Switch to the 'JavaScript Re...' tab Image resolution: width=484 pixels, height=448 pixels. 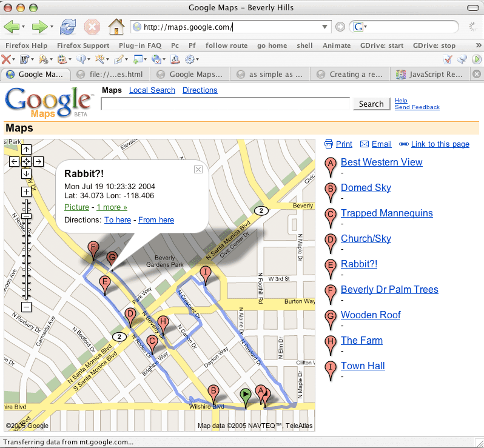pos(429,75)
